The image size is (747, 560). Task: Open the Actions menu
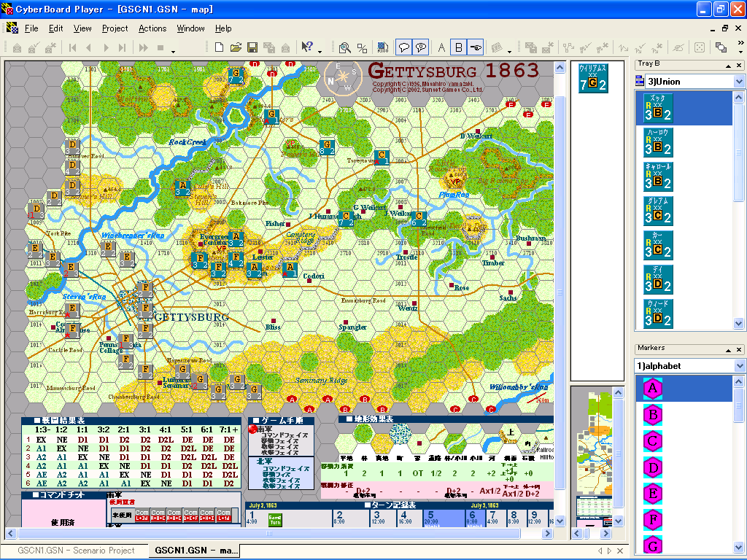tap(152, 28)
